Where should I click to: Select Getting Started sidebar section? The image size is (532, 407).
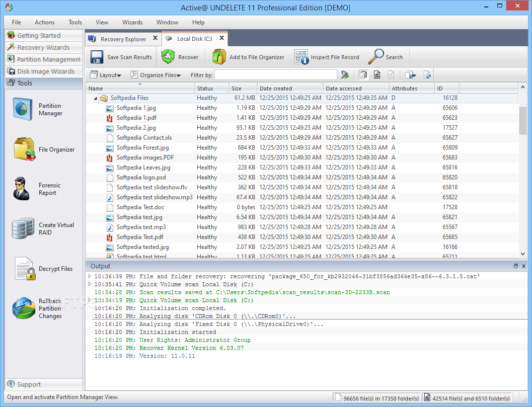pos(44,35)
